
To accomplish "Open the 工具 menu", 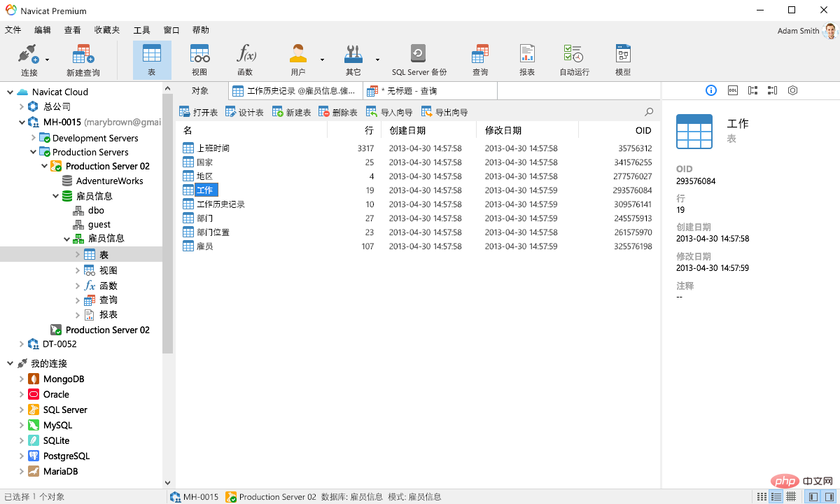I will pyautogui.click(x=141, y=30).
